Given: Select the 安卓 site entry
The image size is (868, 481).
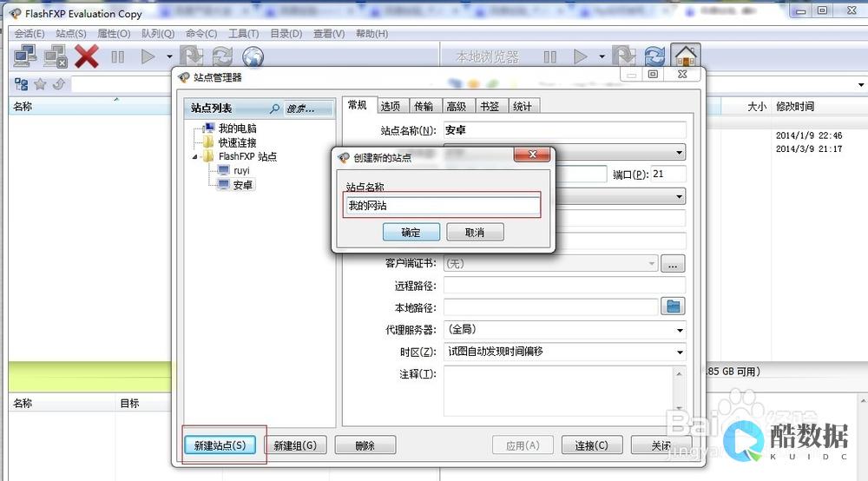Looking at the screenshot, I should coord(242,185).
